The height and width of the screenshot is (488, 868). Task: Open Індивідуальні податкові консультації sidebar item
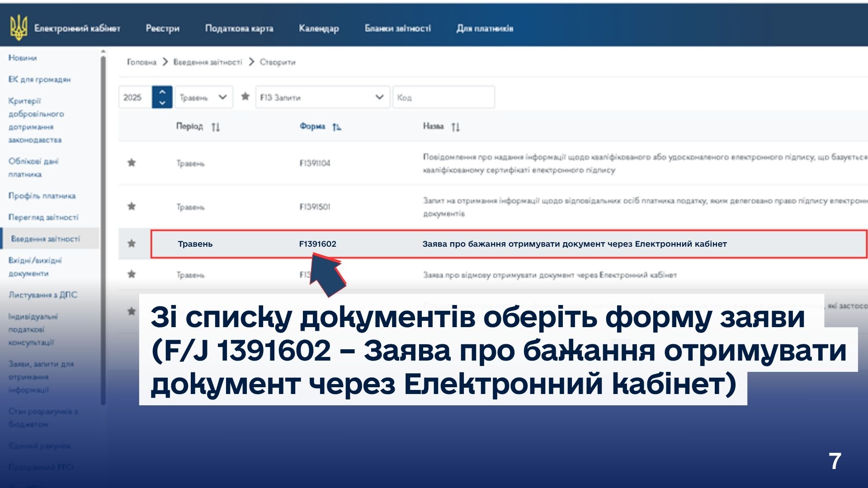(33, 329)
